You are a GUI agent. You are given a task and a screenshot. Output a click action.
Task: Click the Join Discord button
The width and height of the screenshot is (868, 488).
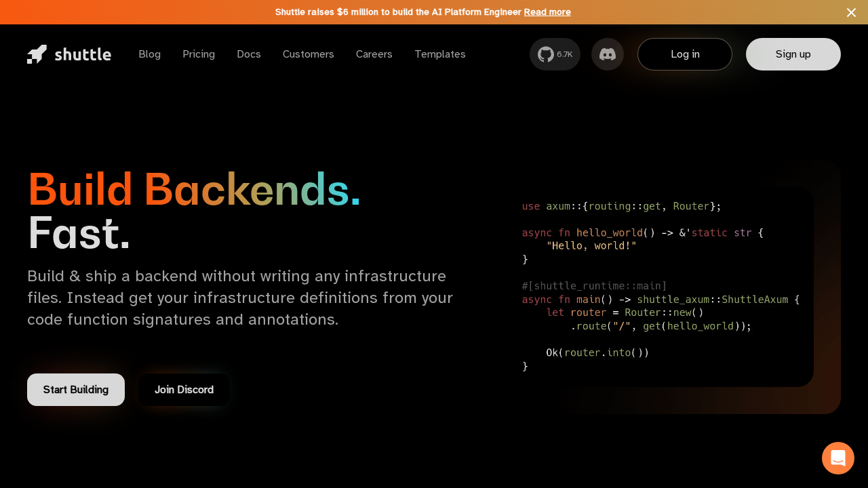click(184, 390)
